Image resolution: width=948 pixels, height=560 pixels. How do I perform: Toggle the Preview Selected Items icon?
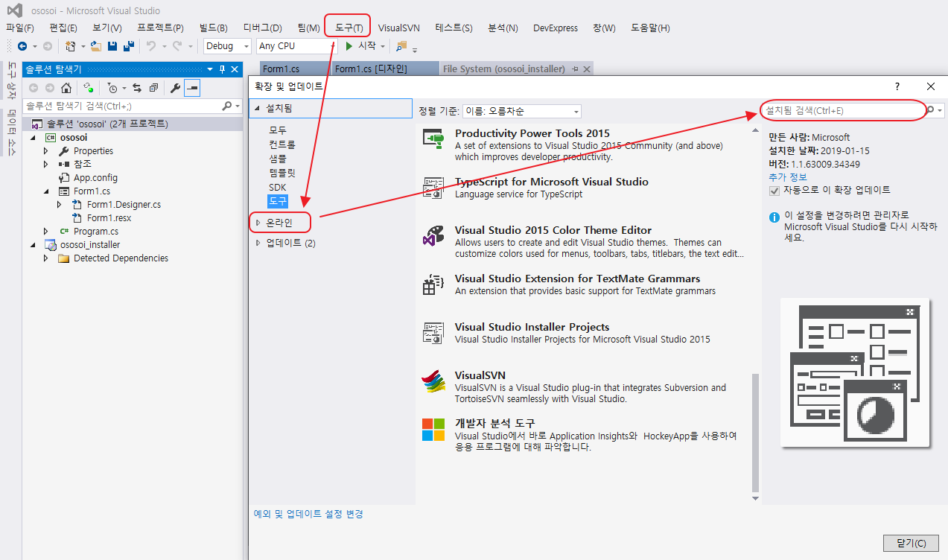192,88
